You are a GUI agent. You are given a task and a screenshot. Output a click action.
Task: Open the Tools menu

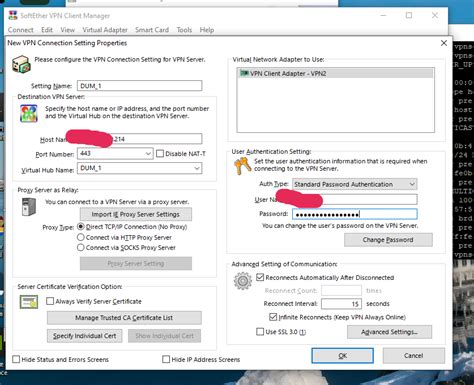(x=184, y=30)
